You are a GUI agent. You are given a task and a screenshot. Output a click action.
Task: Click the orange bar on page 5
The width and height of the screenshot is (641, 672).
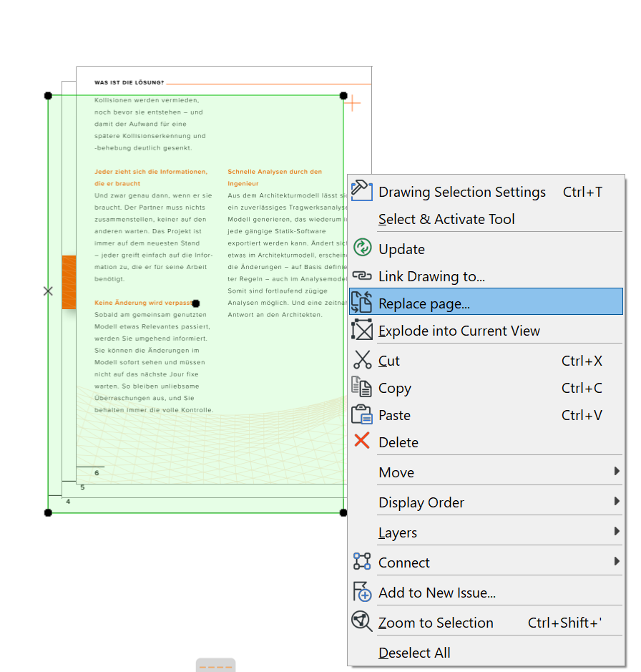click(69, 282)
